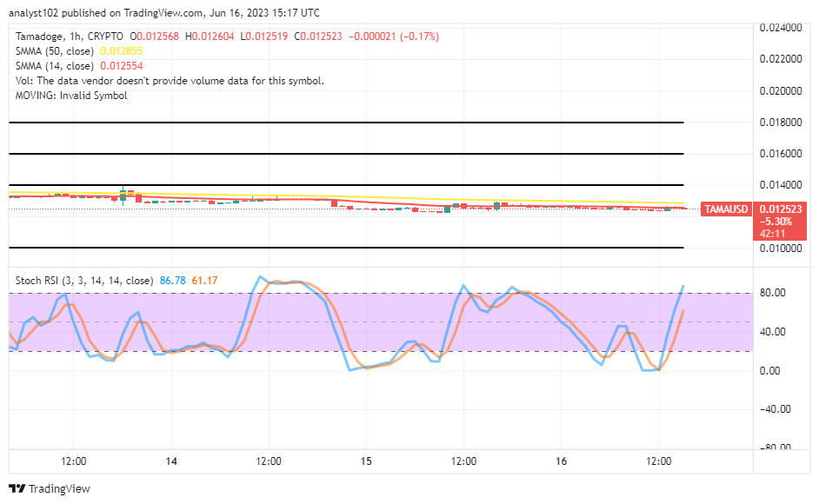The height and width of the screenshot is (504, 819).
Task: Click the 0.024000 price axis label
Action: pos(781,28)
